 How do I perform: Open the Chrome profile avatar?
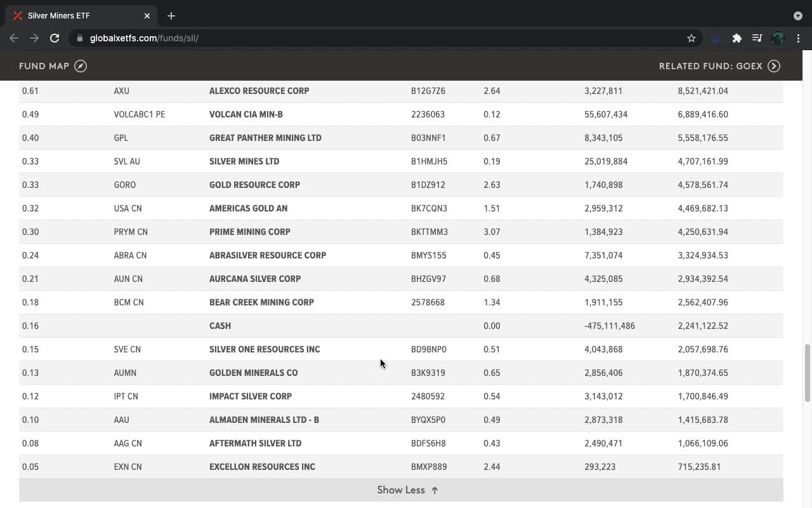pyautogui.click(x=778, y=38)
